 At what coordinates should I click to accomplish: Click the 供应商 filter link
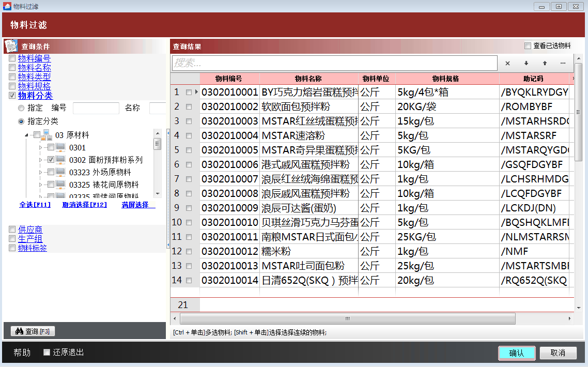click(30, 230)
